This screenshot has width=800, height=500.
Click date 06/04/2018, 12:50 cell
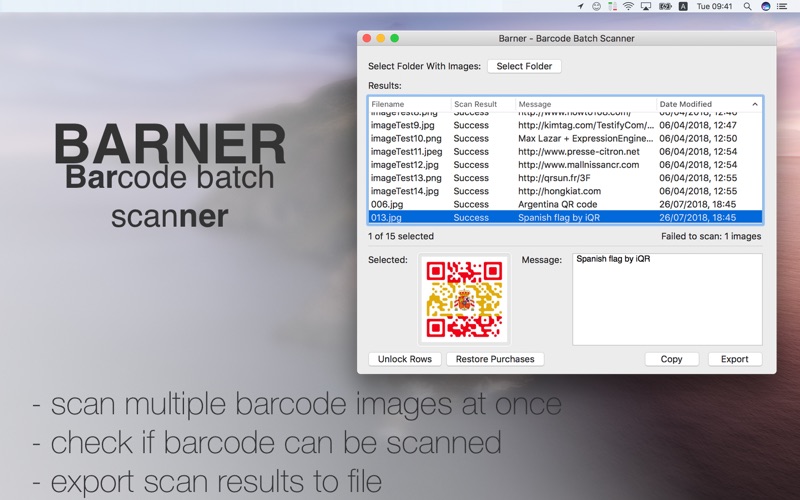click(x=698, y=138)
